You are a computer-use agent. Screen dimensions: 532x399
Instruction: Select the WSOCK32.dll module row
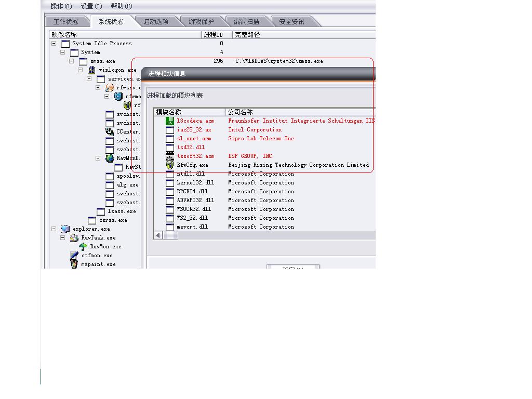265,209
